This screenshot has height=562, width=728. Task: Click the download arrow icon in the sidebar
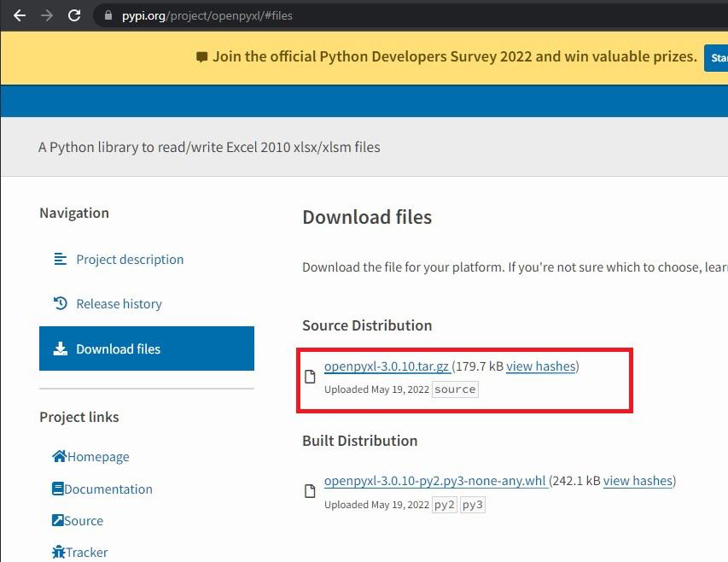tap(61, 348)
